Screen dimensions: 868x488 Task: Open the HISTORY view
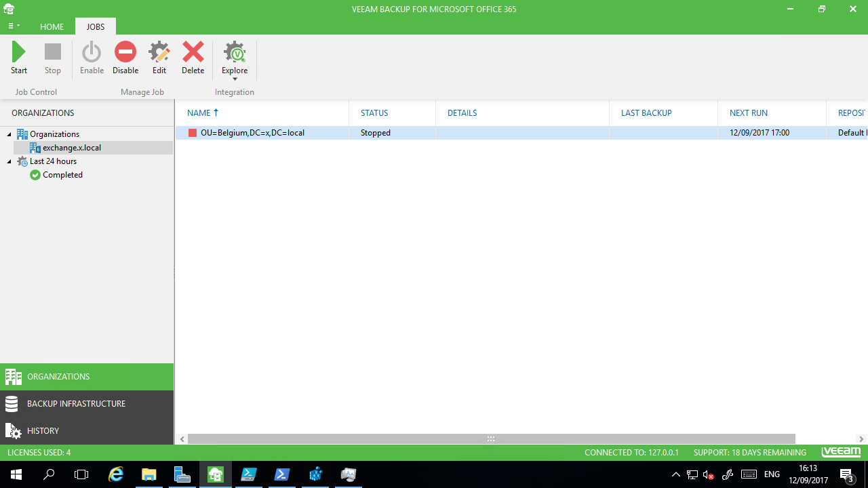[x=87, y=431]
